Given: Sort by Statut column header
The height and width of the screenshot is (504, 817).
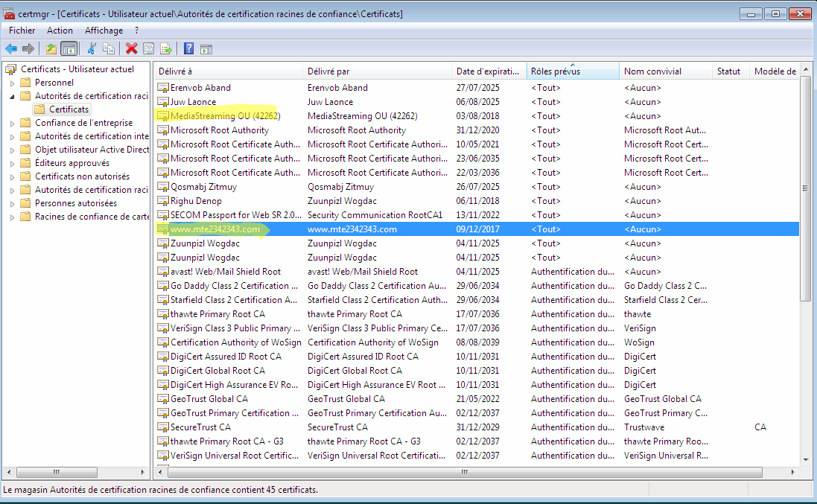Looking at the screenshot, I should tap(730, 71).
